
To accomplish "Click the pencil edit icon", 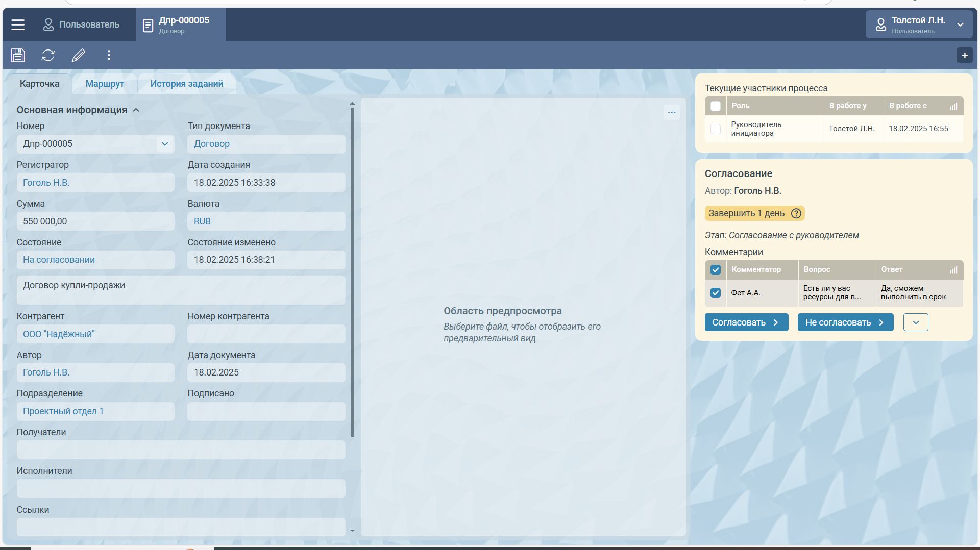I will point(78,55).
